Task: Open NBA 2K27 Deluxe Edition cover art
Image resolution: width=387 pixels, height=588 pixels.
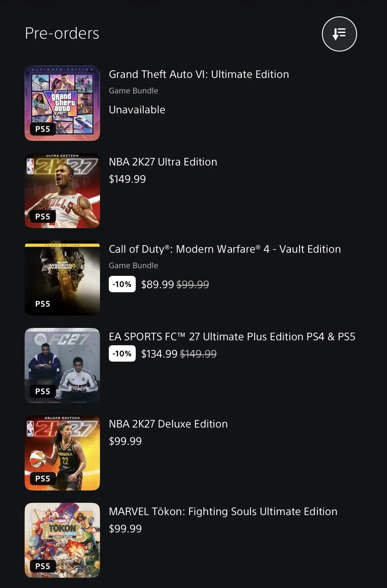Action: click(62, 453)
